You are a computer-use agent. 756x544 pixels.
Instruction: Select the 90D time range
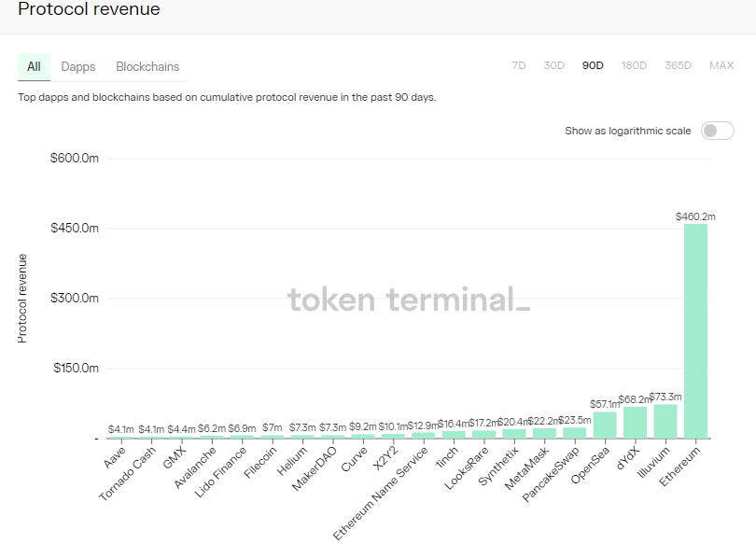pos(593,65)
